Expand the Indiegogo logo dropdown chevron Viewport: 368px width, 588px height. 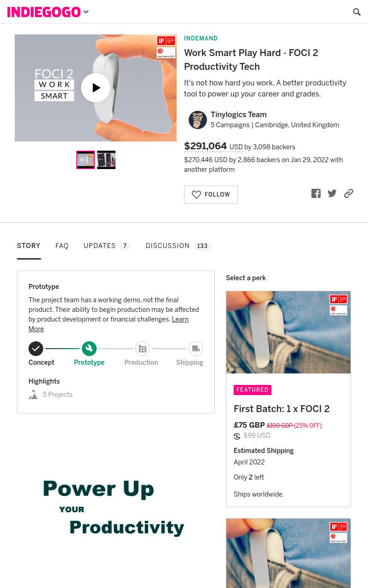click(86, 12)
